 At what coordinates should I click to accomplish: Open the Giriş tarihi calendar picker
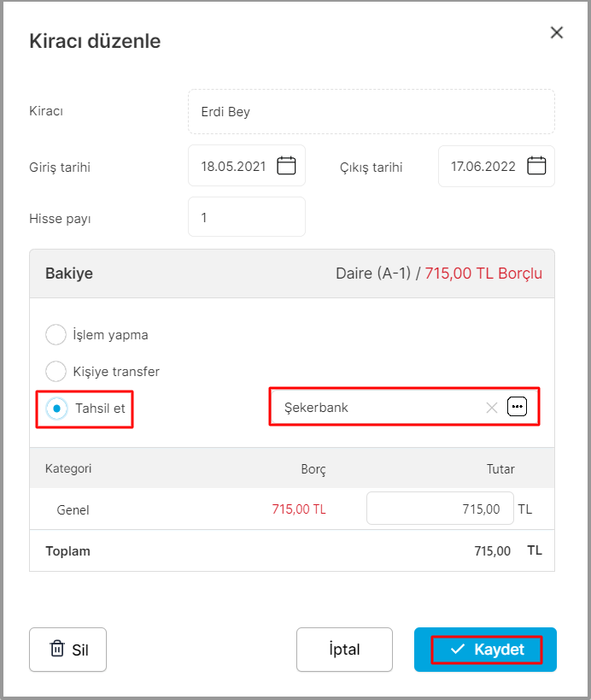point(286,166)
